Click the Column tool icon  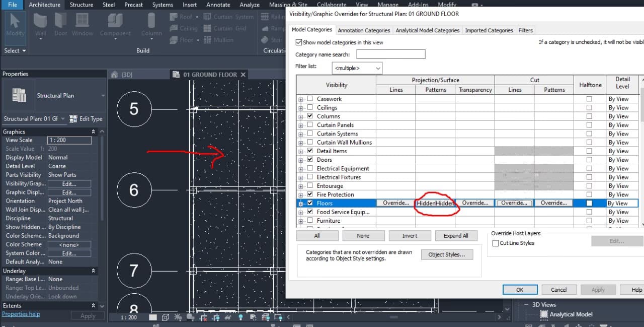(151, 25)
